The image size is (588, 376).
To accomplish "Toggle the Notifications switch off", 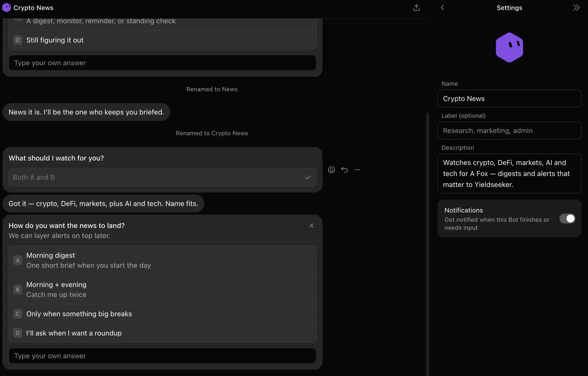I will click(x=567, y=218).
